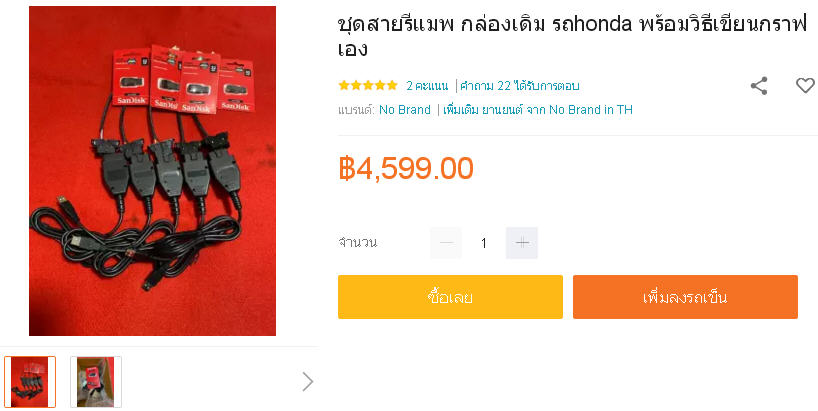
Task: Open เพิ่มเติม ยานยนต์ จาก No Brand in TH link
Action: tap(537, 110)
